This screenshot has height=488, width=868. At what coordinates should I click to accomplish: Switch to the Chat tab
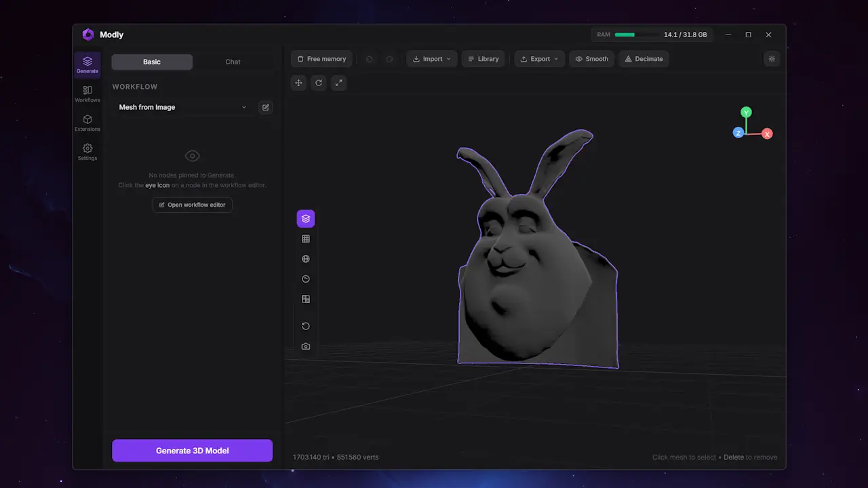(x=233, y=62)
